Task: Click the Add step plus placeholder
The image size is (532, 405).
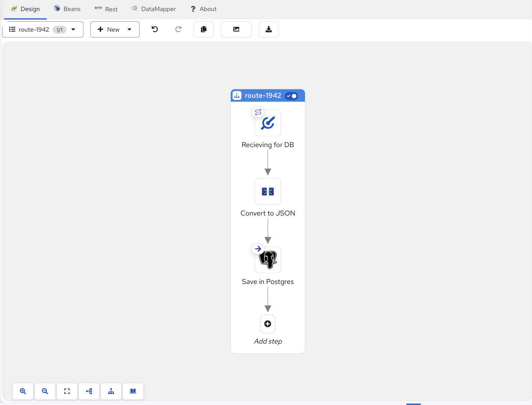Action: (268, 324)
